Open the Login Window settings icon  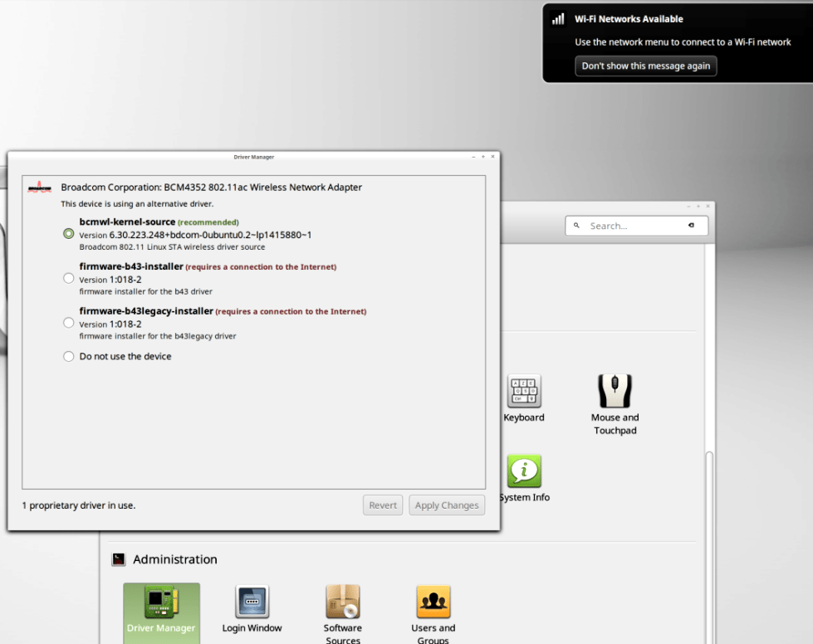coord(252,602)
